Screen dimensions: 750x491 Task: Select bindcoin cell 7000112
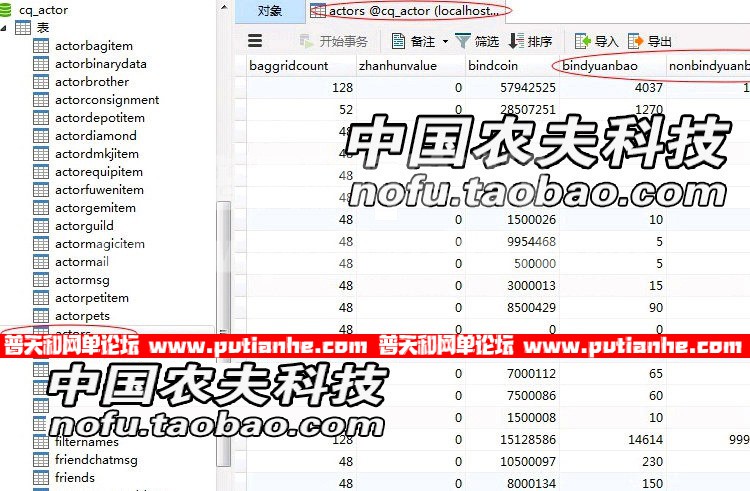pyautogui.click(x=512, y=374)
